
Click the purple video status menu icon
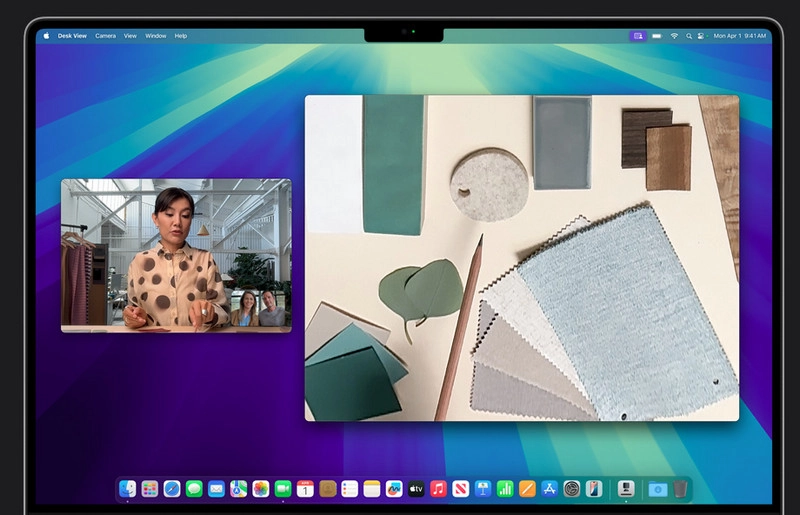tap(637, 36)
